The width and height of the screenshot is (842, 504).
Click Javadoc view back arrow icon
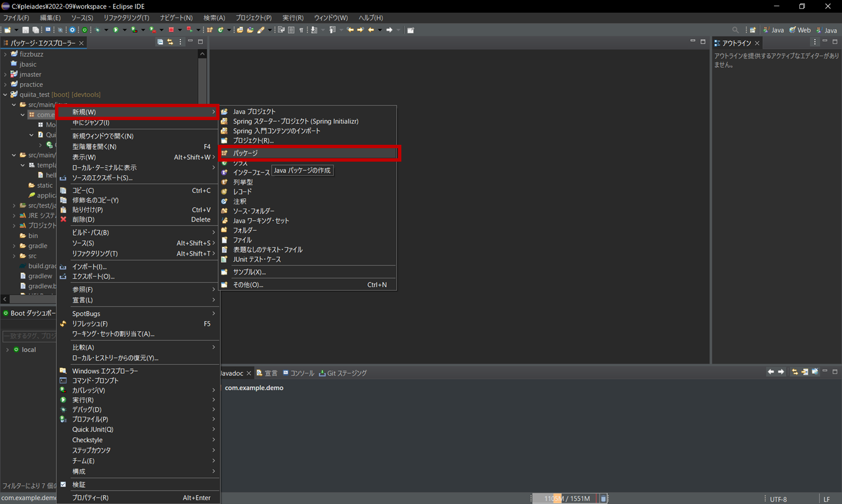click(771, 372)
